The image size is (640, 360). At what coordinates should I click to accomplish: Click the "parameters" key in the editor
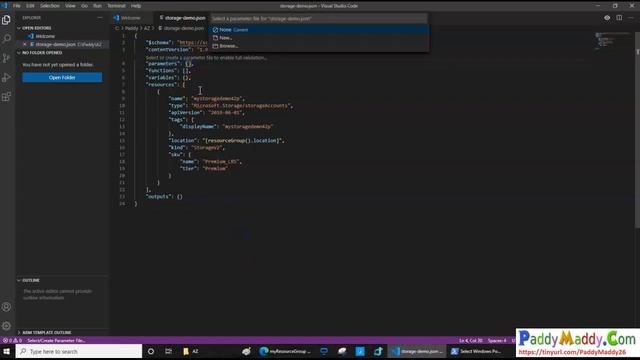(x=162, y=64)
